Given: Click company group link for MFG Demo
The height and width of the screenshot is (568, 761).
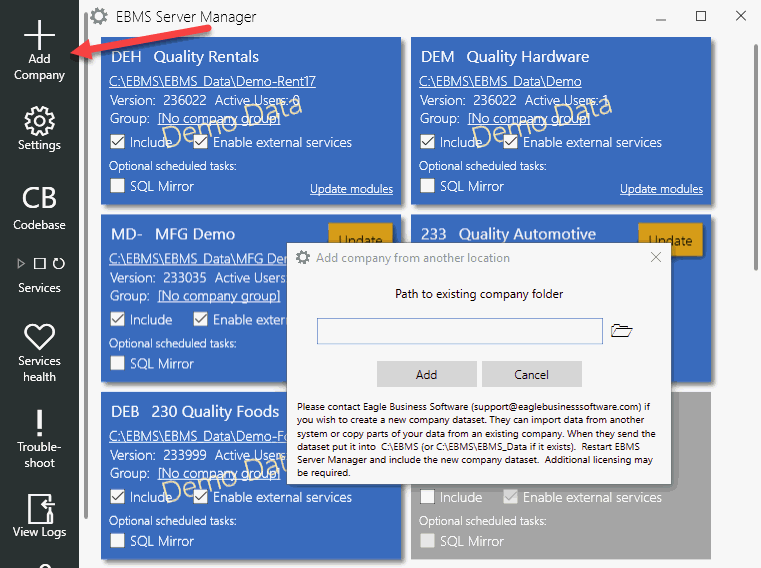Looking at the screenshot, I should [219, 296].
